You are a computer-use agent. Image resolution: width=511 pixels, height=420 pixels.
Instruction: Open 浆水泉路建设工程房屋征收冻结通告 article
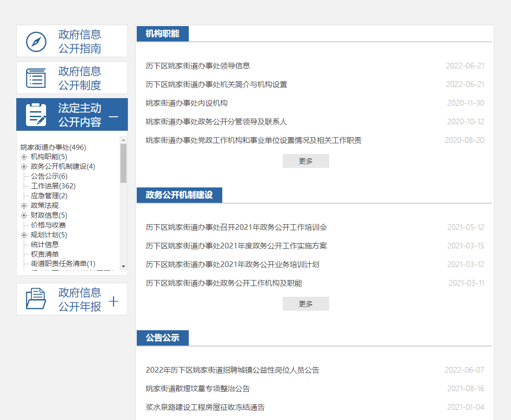[205, 407]
